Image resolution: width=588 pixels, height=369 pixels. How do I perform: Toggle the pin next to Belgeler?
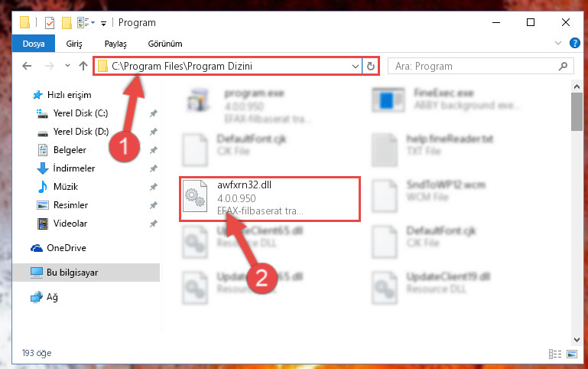tap(154, 150)
